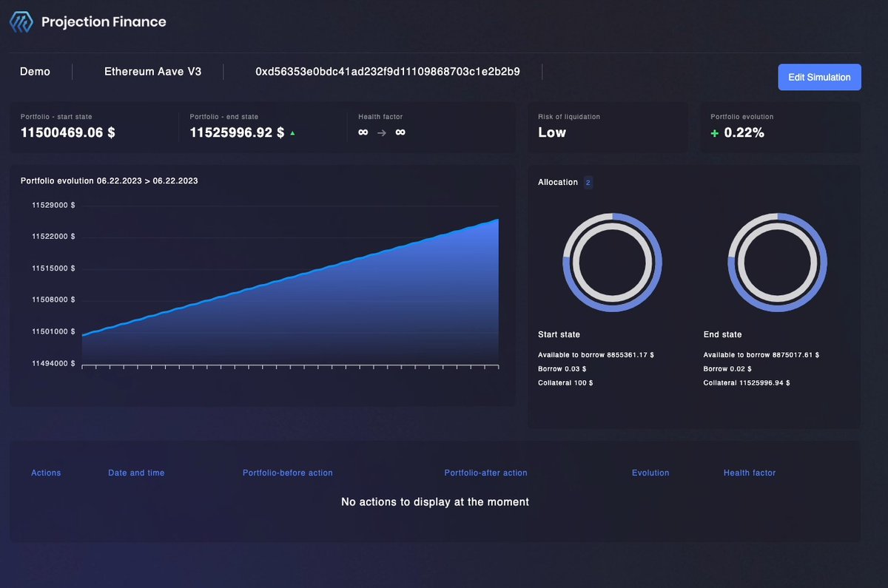The width and height of the screenshot is (888, 588).
Task: Click the 11501000 $ y-axis label
Action: [x=53, y=332]
